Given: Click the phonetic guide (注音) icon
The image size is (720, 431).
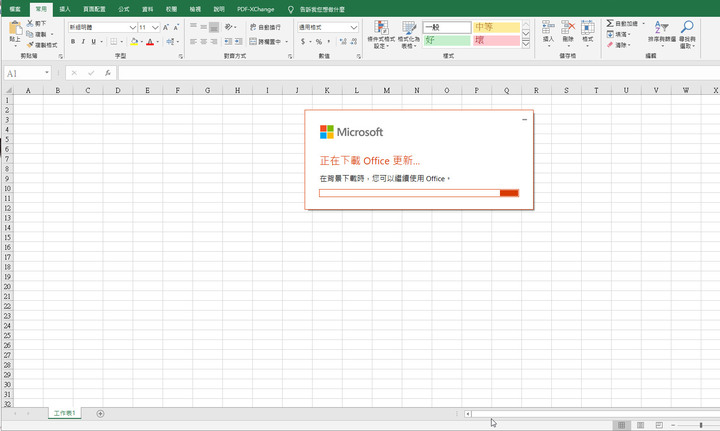Looking at the screenshot, I should tap(170, 41).
